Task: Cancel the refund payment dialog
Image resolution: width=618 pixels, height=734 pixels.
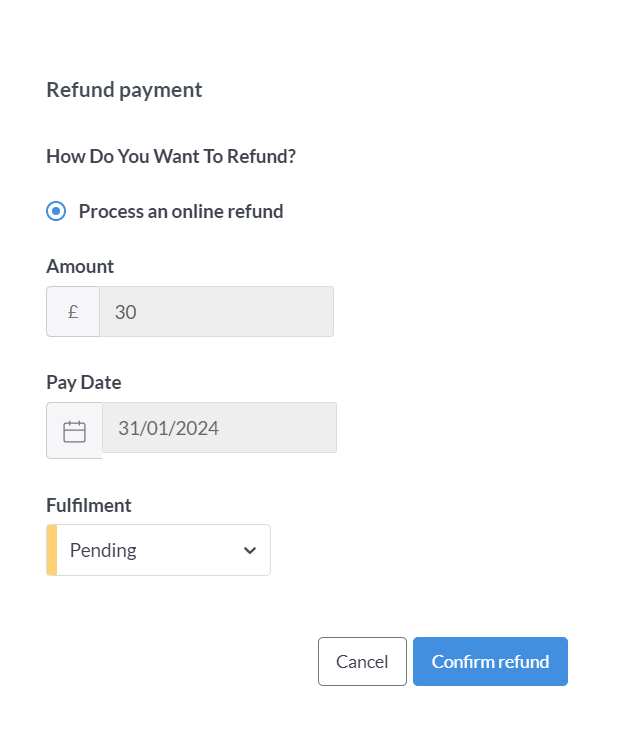Action: [x=362, y=661]
